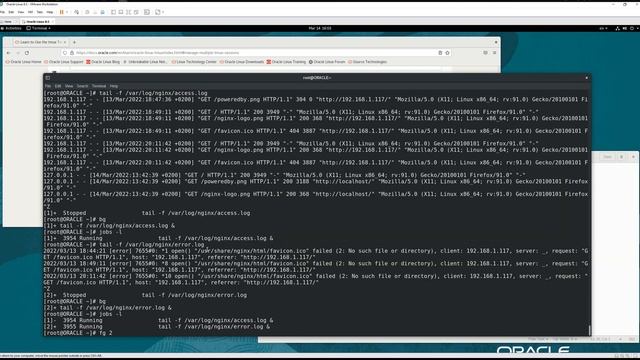Open the Oracle Linux Home bookmark
640x360 pixels.
(23, 62)
